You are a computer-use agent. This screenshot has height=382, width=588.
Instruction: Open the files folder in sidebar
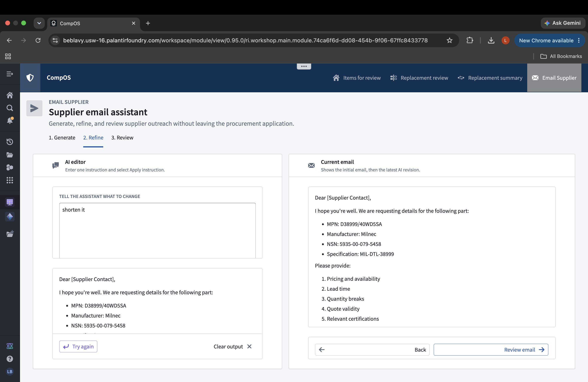(x=10, y=155)
